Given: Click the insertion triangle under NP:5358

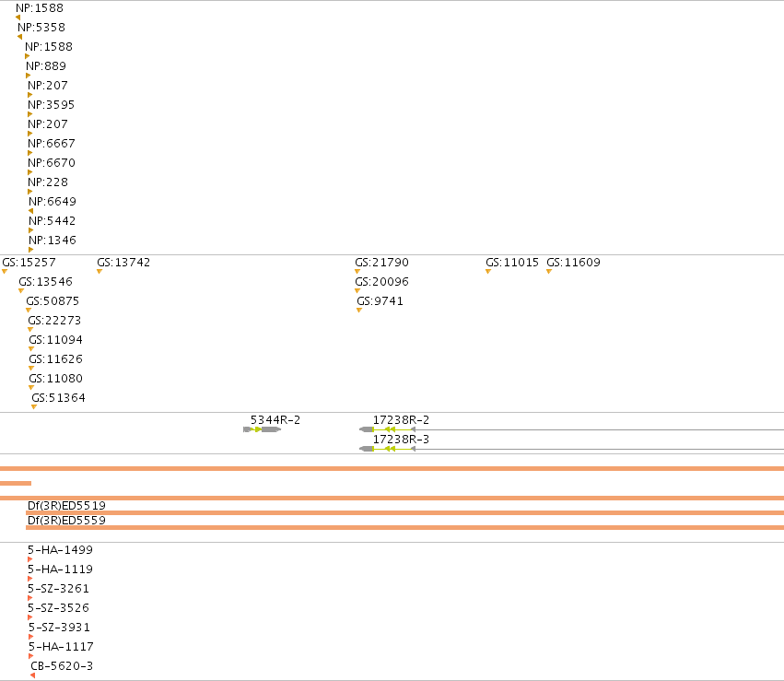Looking at the screenshot, I should tap(20, 37).
